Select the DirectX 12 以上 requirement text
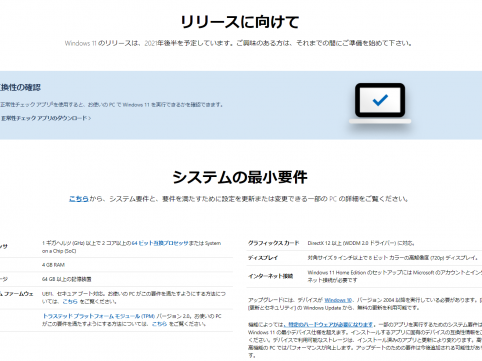Viewport: 482px width, 361px height. [361, 243]
